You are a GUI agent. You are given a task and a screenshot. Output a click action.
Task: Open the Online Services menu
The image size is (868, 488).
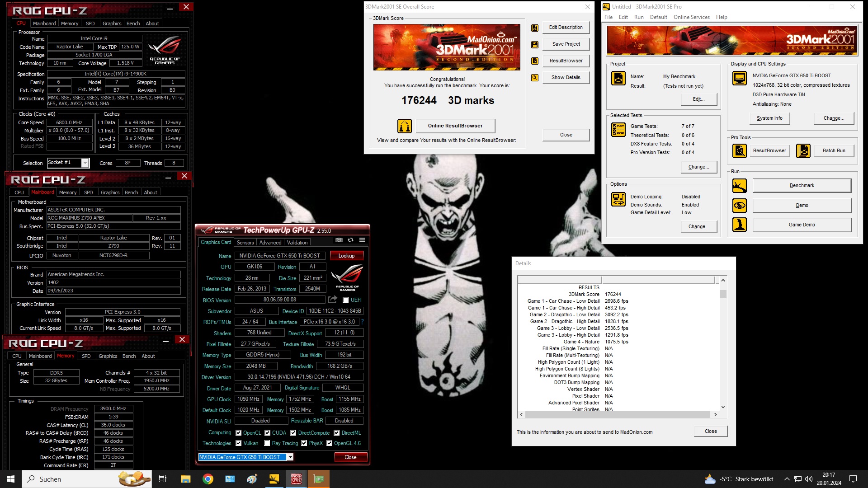click(691, 17)
